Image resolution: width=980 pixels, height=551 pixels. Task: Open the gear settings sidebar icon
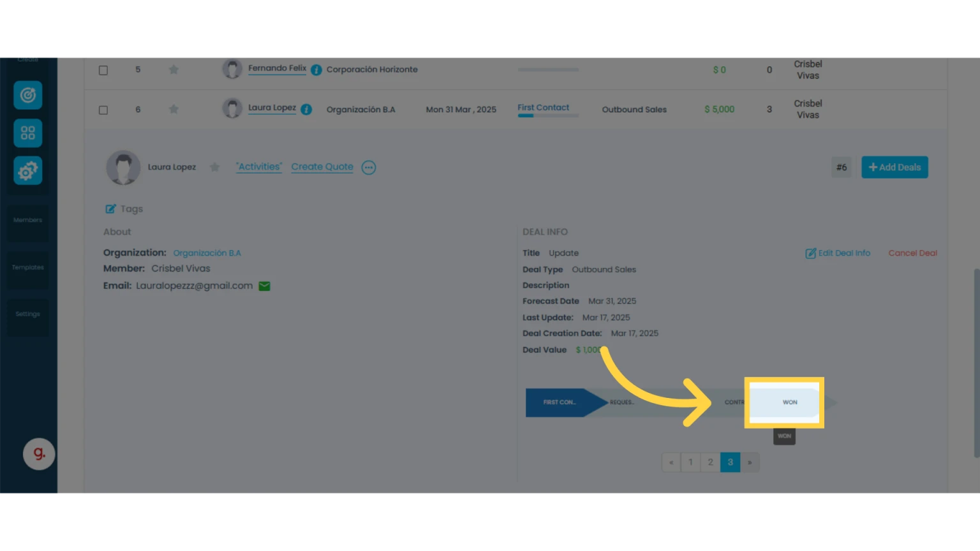click(28, 170)
